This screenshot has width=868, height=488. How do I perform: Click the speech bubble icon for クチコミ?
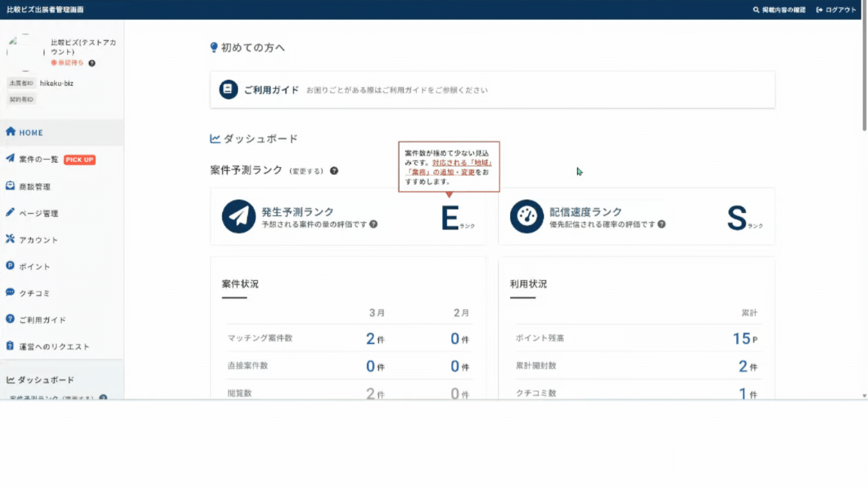[x=11, y=292]
